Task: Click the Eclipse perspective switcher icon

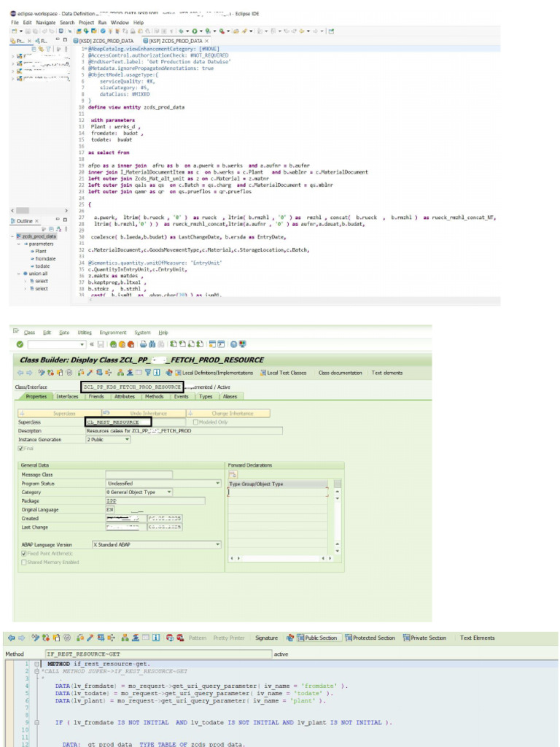Action: 332,31
